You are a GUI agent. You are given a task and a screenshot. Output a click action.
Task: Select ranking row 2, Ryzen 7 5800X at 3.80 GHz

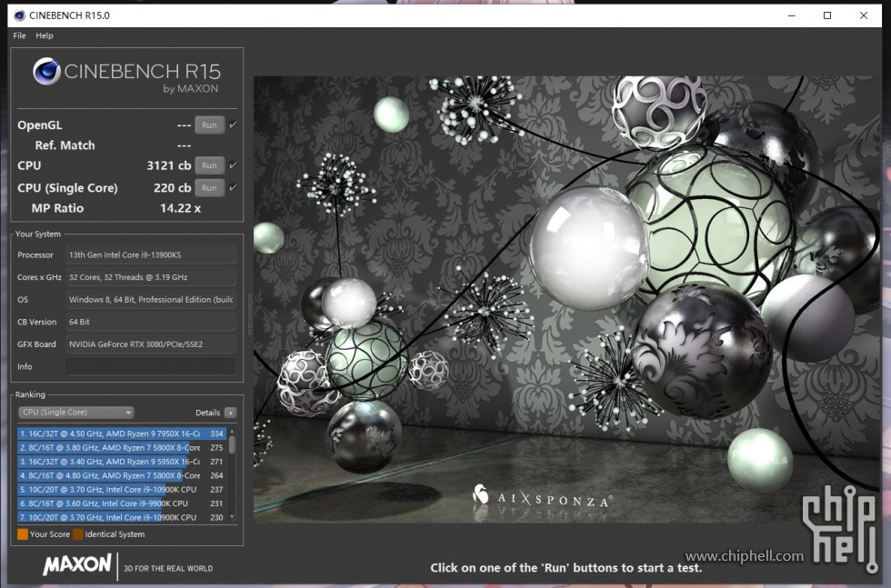[122, 448]
